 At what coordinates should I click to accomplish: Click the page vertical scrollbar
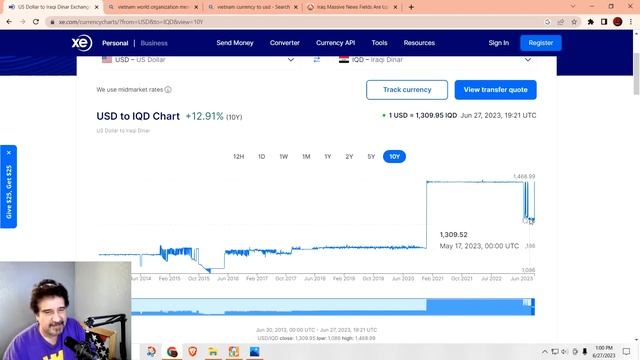(636, 74)
